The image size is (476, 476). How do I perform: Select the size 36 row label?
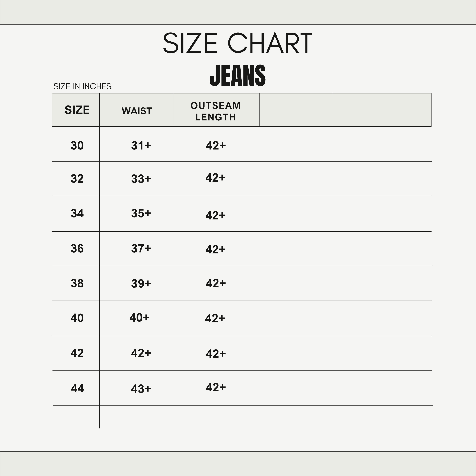(77, 249)
